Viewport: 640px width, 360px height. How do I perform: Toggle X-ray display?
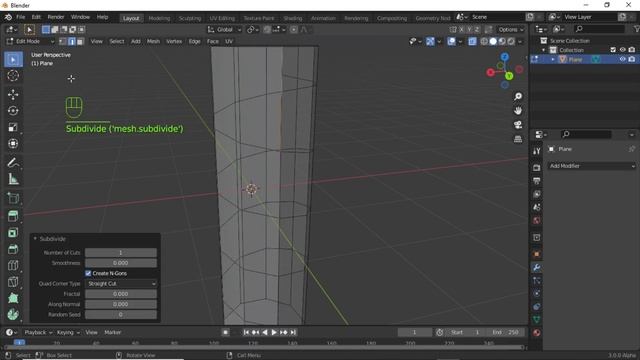tap(472, 41)
